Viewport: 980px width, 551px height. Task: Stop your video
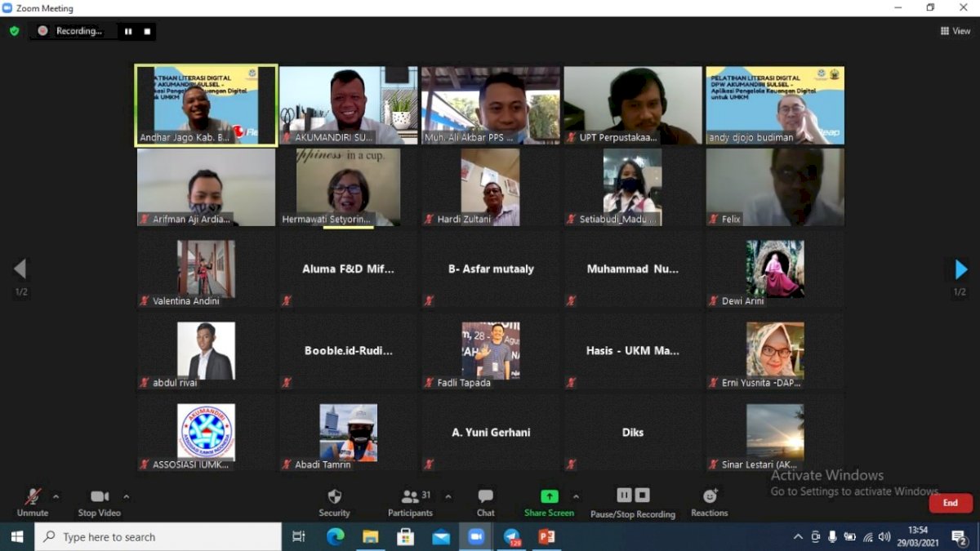pos(99,502)
